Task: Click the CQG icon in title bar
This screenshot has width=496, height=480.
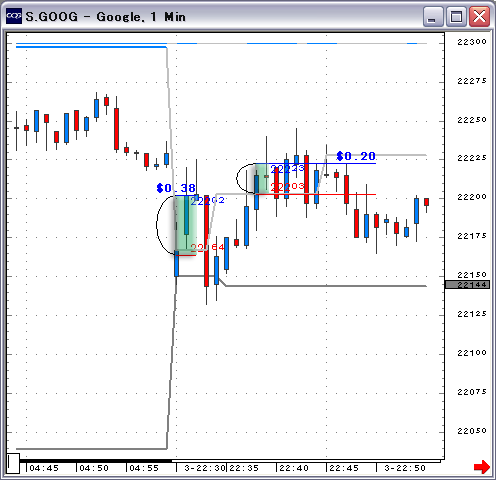Action: click(14, 16)
